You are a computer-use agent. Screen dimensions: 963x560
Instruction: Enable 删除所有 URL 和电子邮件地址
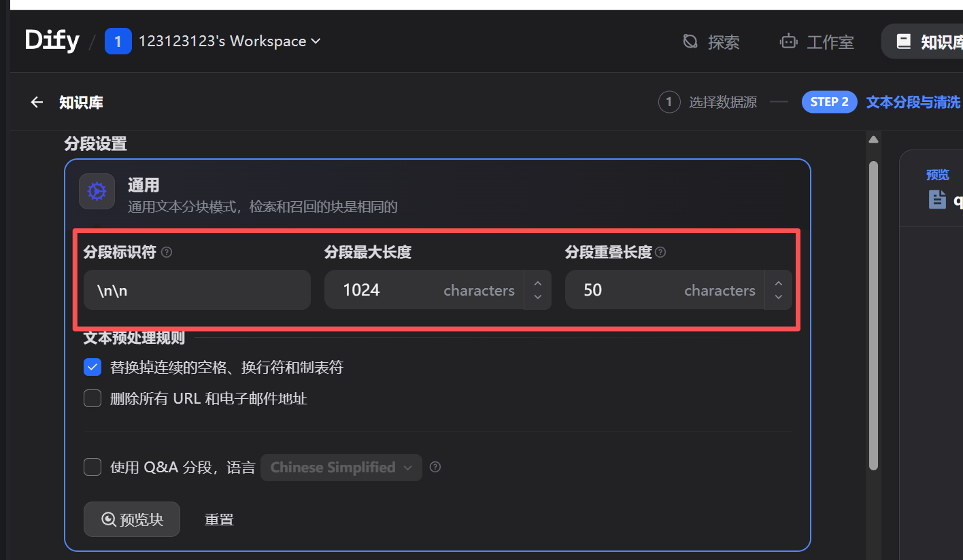[x=92, y=398]
